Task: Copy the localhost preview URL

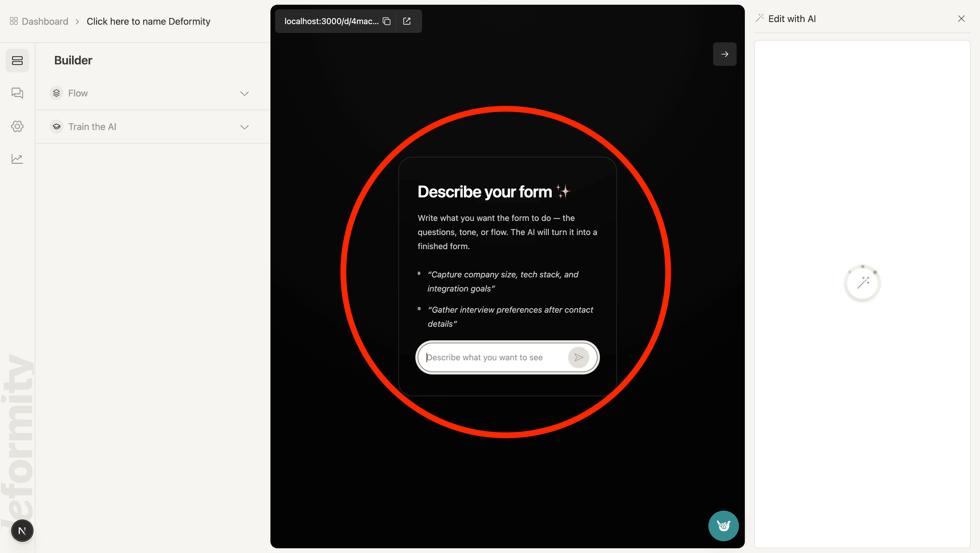Action: click(387, 21)
